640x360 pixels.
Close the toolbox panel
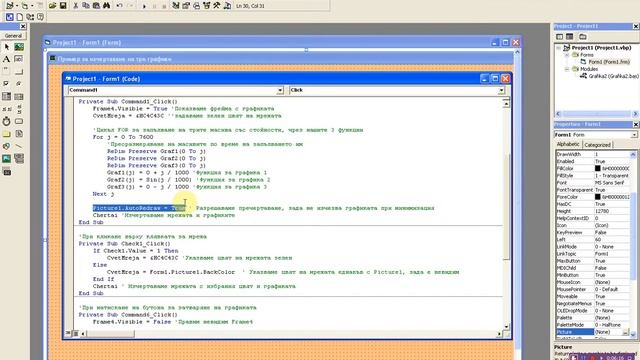click(x=23, y=27)
